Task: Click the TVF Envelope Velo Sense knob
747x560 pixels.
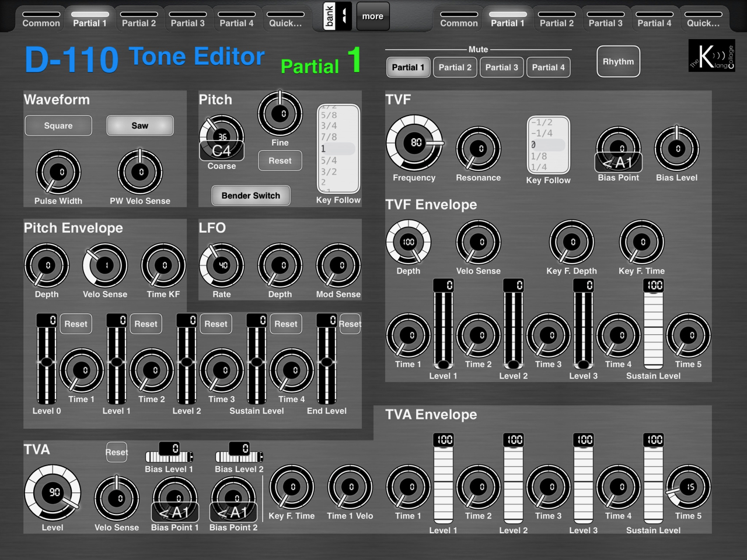Action: [479, 242]
